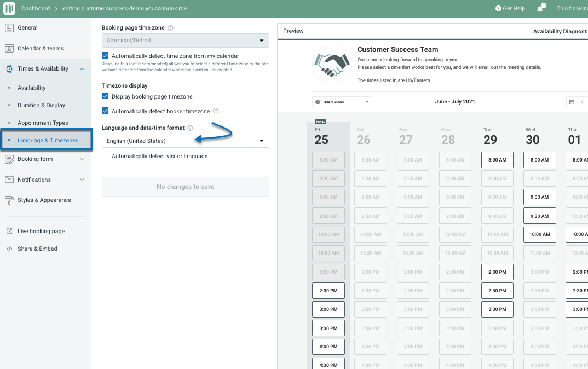Toggle Automatically detect time zone from my calendar
Viewport: 588px width, 369px height.
point(105,55)
